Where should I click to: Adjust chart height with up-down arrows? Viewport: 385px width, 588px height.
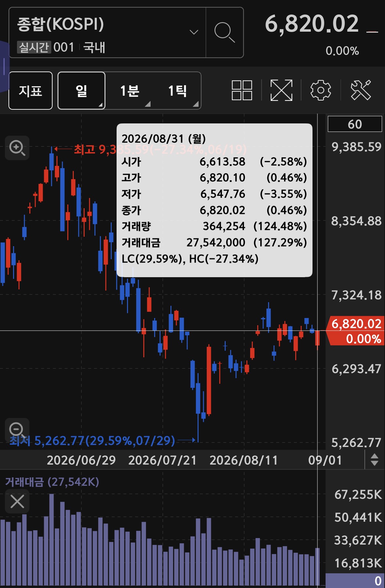(375, 460)
